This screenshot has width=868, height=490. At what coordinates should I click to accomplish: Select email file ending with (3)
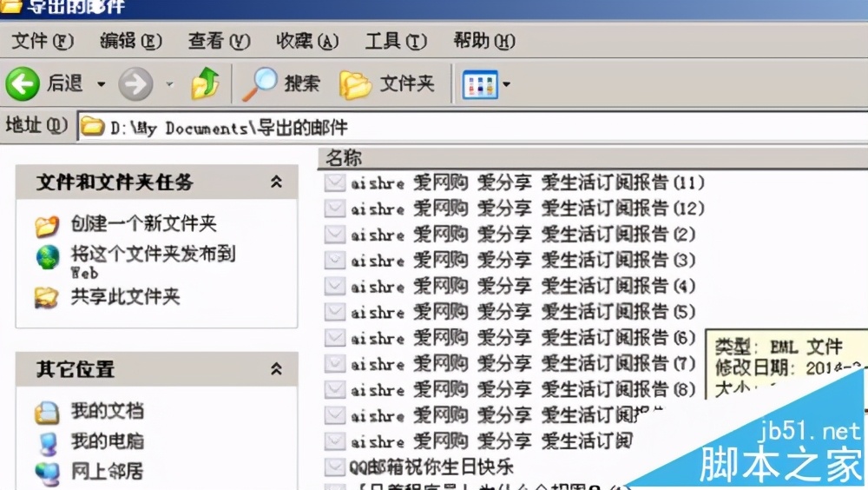(523, 260)
